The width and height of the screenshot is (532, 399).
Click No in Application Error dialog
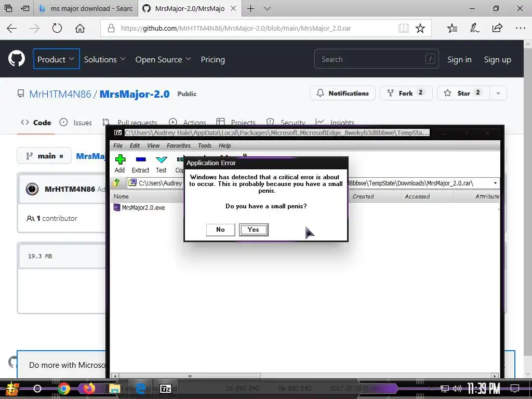(220, 230)
